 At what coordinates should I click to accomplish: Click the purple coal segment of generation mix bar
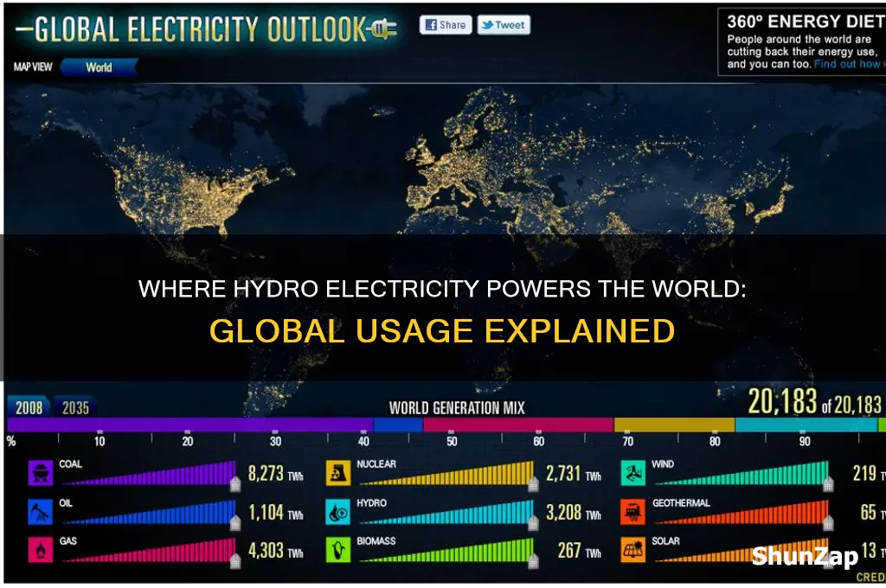[x=190, y=425]
